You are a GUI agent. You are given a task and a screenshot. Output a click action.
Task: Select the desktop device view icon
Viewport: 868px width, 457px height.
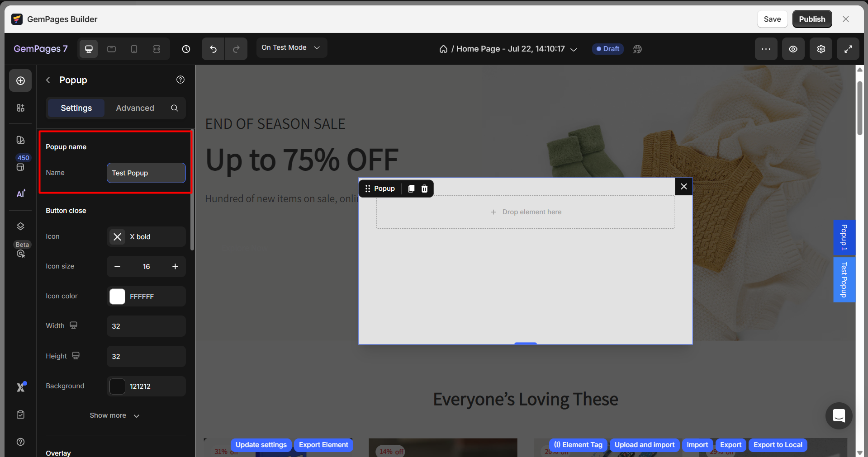[x=89, y=49]
